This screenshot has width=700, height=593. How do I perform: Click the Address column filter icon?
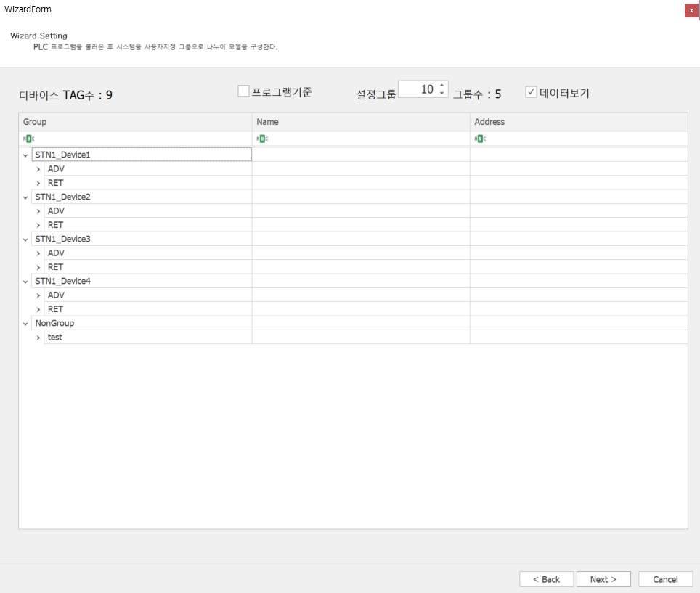480,139
